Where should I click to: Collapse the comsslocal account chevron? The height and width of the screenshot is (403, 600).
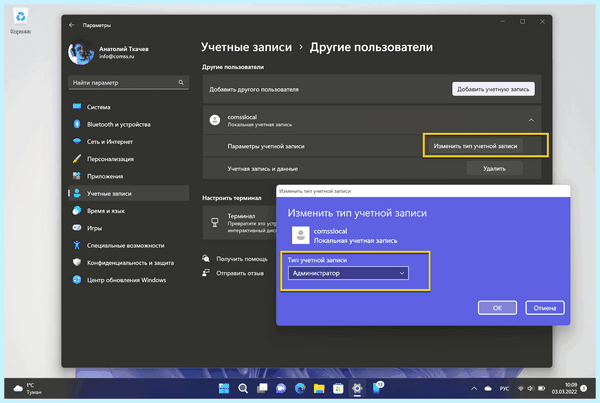point(531,120)
